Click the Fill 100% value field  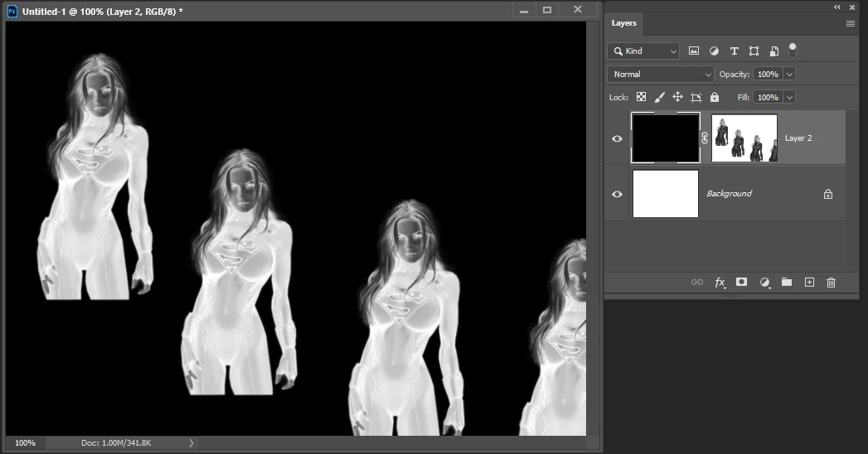click(x=769, y=97)
